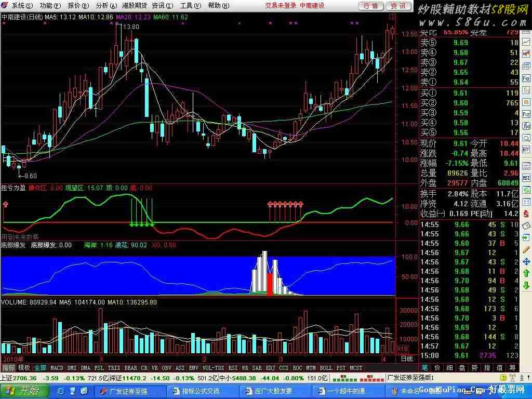Screen dimensions: 532x399
Task: Click the 行情 button
Action: (x=371, y=6)
